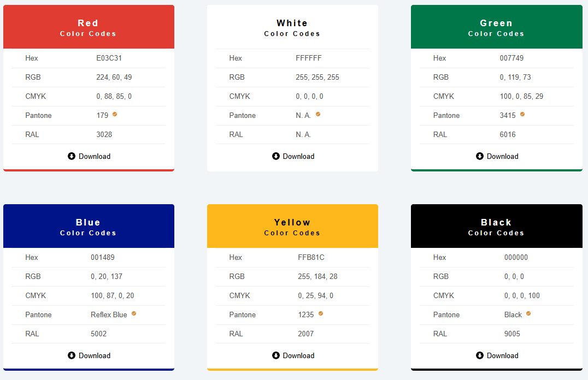Click the badge beside the White card's Pantone value
588x380 pixels.
coord(317,114)
